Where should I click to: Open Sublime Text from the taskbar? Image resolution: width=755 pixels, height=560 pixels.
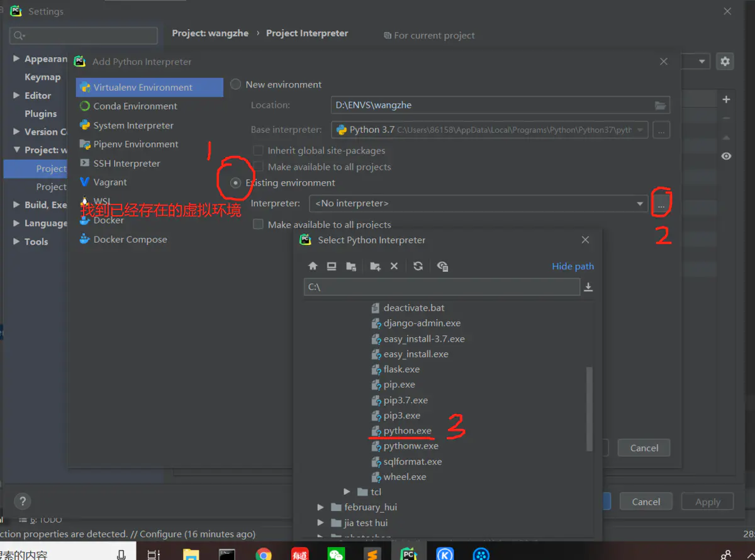(372, 554)
